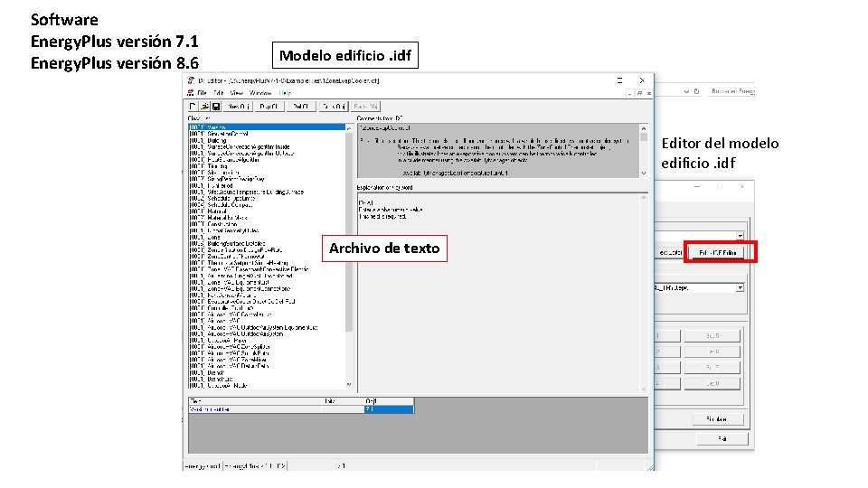Click the class list scroll-up arrow

click(x=349, y=127)
